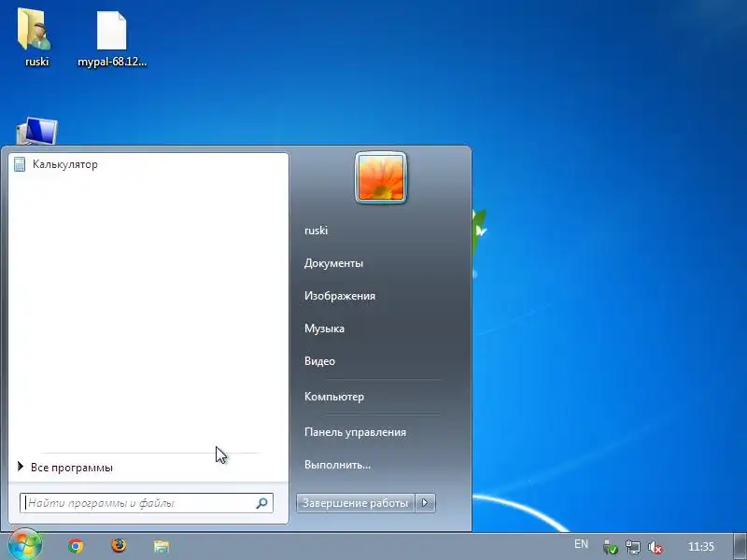747x560 pixels.
Task: Click the user account picture thumbnail
Action: (x=381, y=178)
